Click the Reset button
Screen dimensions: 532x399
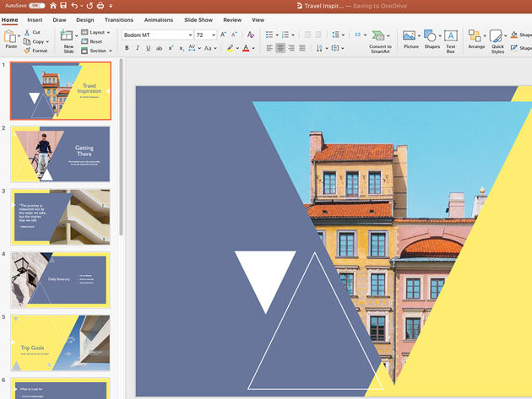pos(95,41)
